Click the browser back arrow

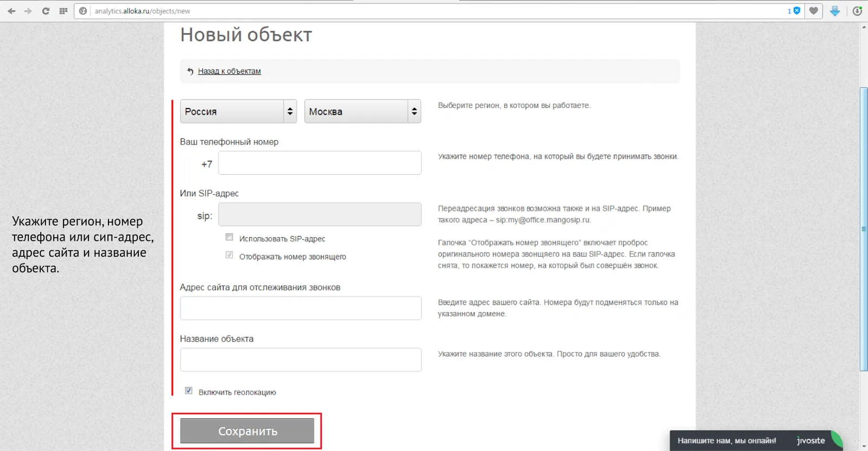point(11,11)
